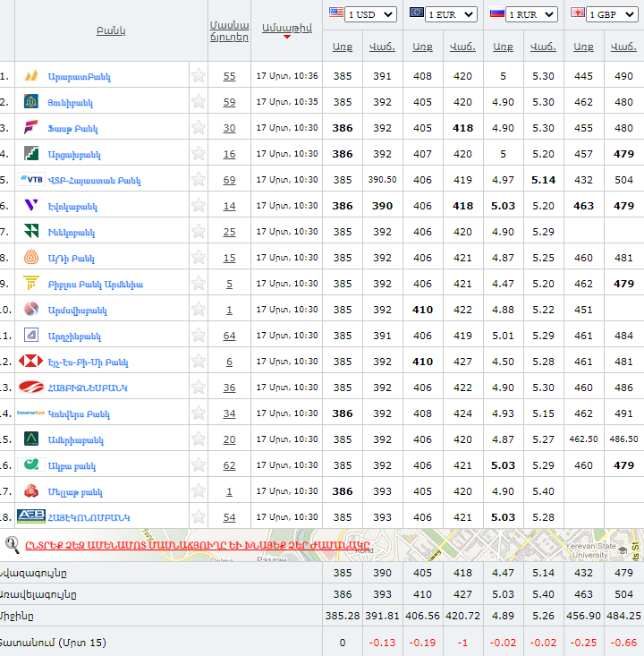Click the Ֆասթ Բանկ logo icon
The height and width of the screenshot is (656, 644).
31,127
